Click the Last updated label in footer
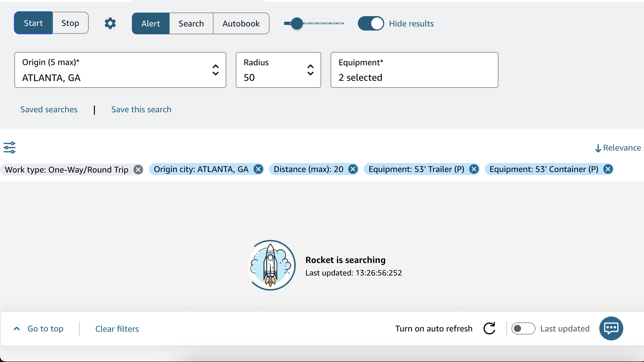The image size is (644, 362). click(x=565, y=328)
